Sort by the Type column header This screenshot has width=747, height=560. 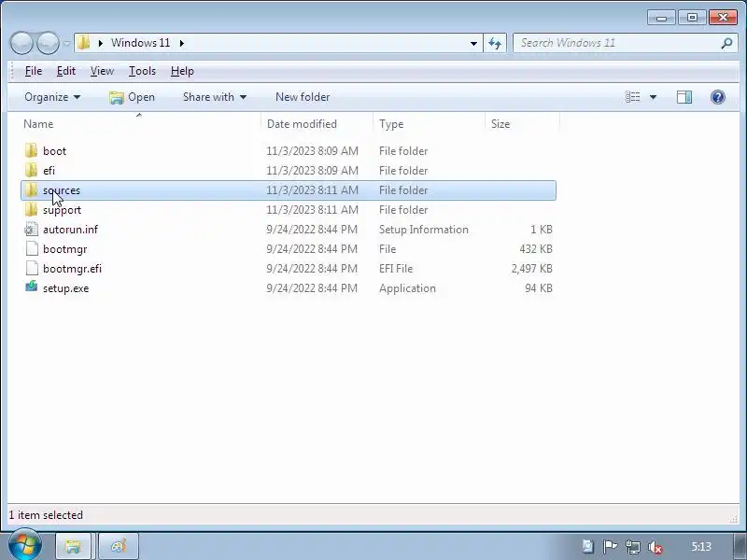pyautogui.click(x=429, y=124)
